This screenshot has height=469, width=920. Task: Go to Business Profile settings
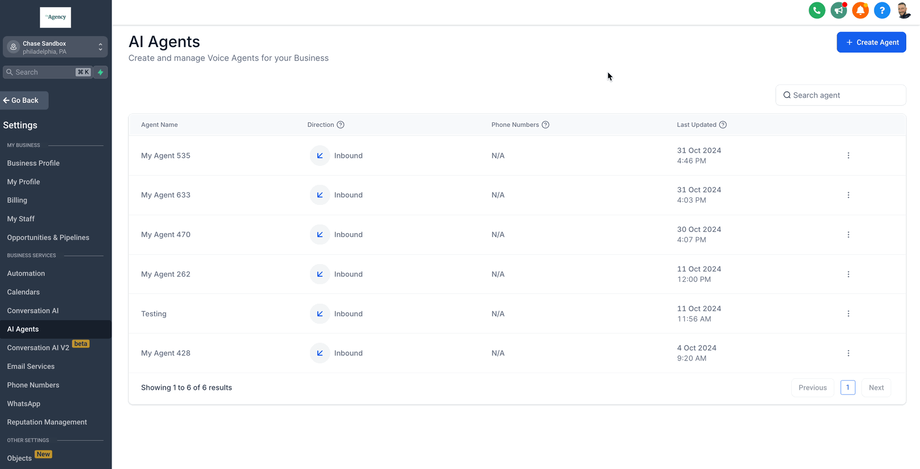(33, 163)
